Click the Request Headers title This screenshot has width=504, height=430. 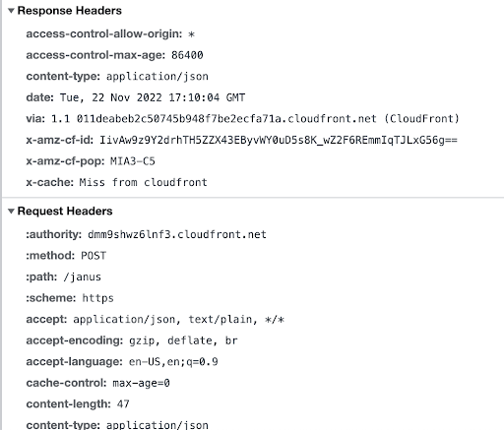[65, 211]
